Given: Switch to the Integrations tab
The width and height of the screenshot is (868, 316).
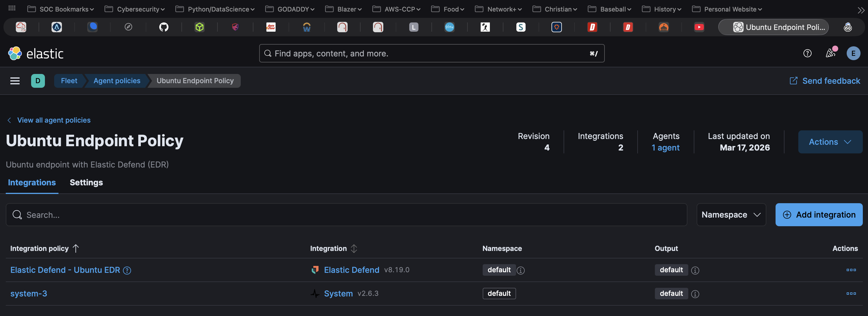Looking at the screenshot, I should [x=32, y=182].
